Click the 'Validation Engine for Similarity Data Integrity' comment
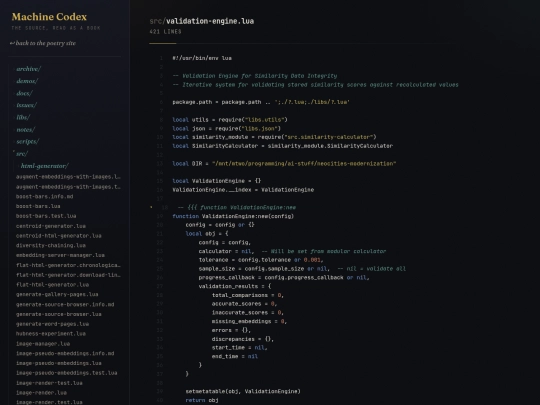540x405 pixels. (x=255, y=76)
